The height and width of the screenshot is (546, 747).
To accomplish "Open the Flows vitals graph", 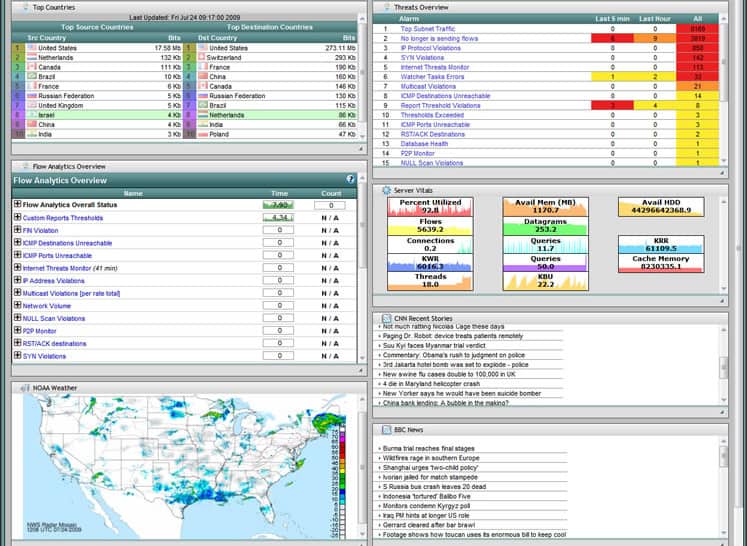I will pos(430,226).
